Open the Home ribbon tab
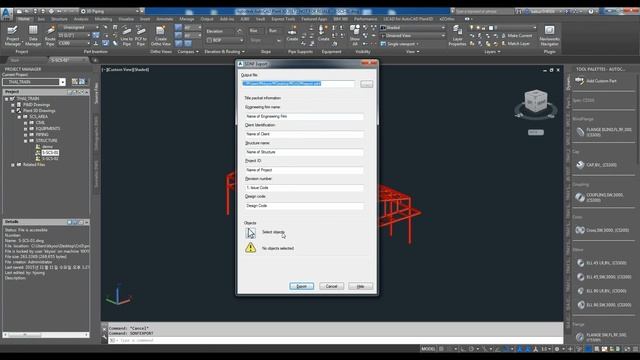 click(24, 19)
